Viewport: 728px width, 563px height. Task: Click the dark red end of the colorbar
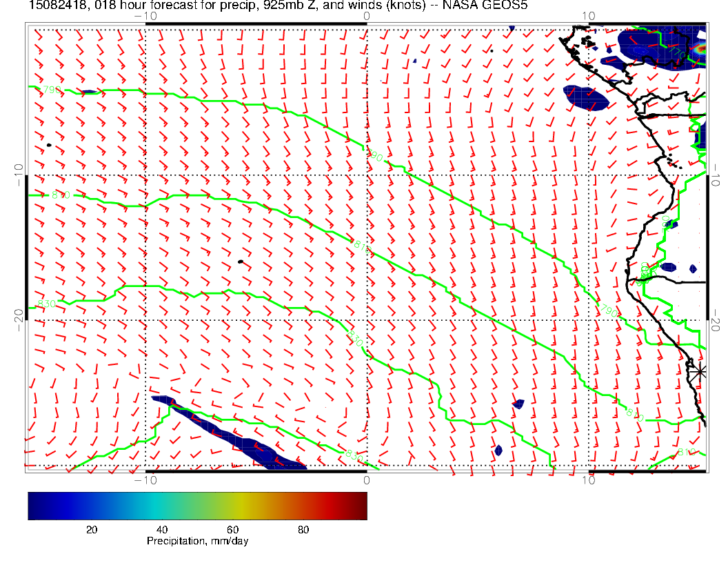[x=360, y=505]
